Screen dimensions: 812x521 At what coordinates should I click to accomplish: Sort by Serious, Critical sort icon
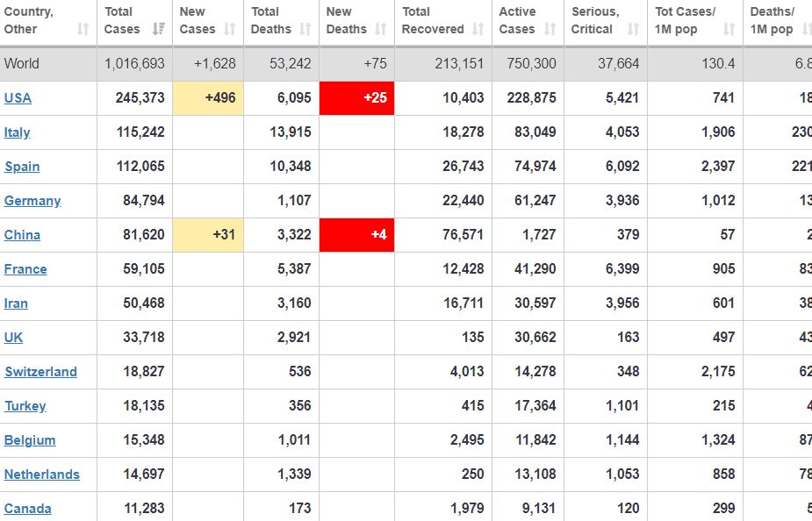tap(634, 29)
